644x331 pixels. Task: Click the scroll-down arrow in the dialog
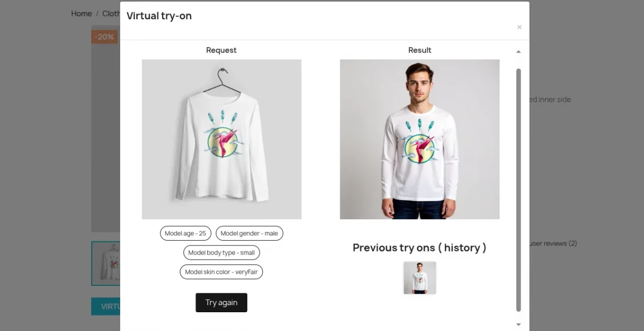tap(518, 324)
